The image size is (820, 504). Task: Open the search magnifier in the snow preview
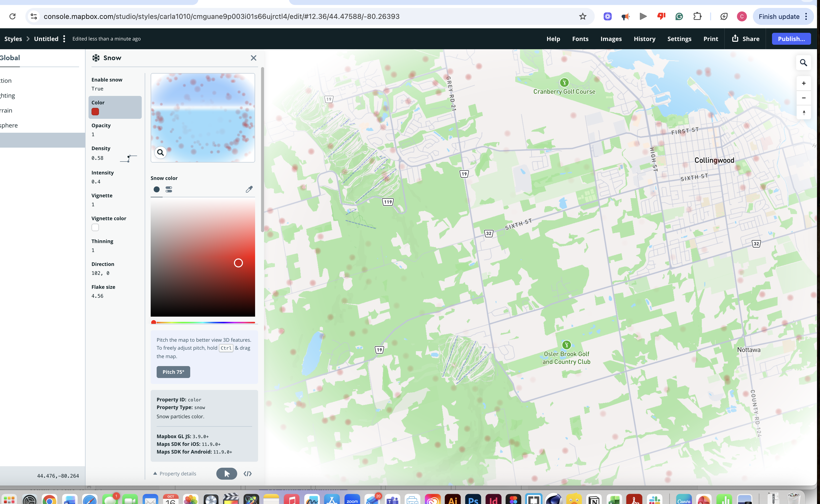tap(160, 152)
